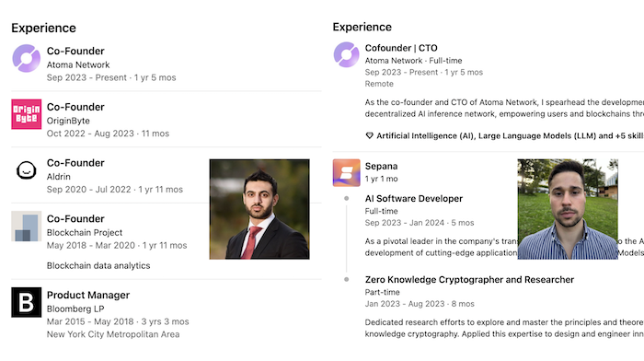The image size is (644, 361).
Task: Open the Sepana company name link
Action: [381, 166]
